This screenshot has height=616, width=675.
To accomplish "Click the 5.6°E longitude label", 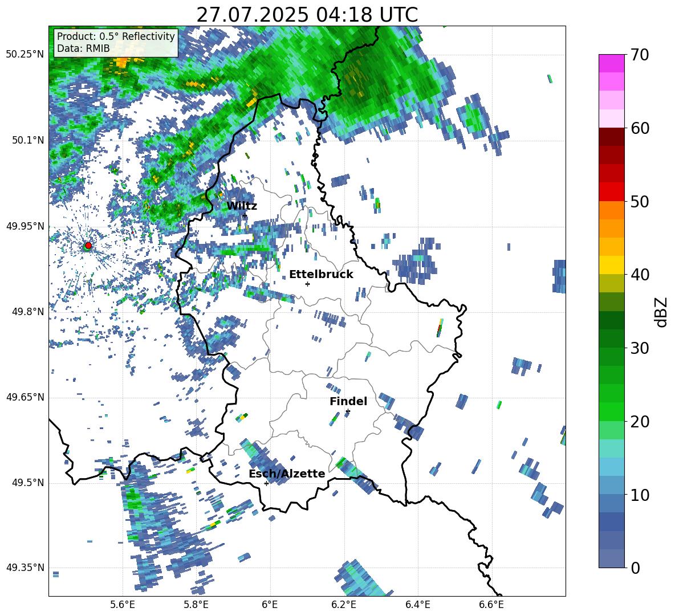I will (123, 605).
